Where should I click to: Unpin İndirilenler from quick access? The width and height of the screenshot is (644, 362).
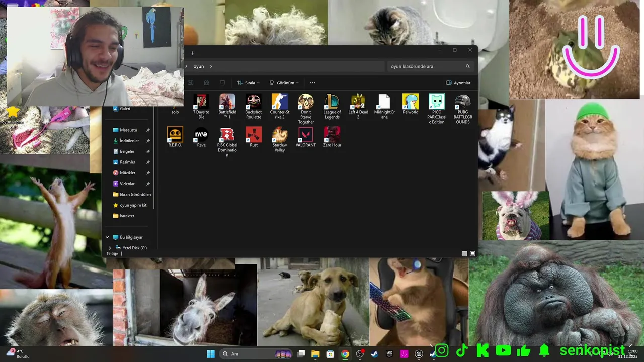pyautogui.click(x=148, y=141)
